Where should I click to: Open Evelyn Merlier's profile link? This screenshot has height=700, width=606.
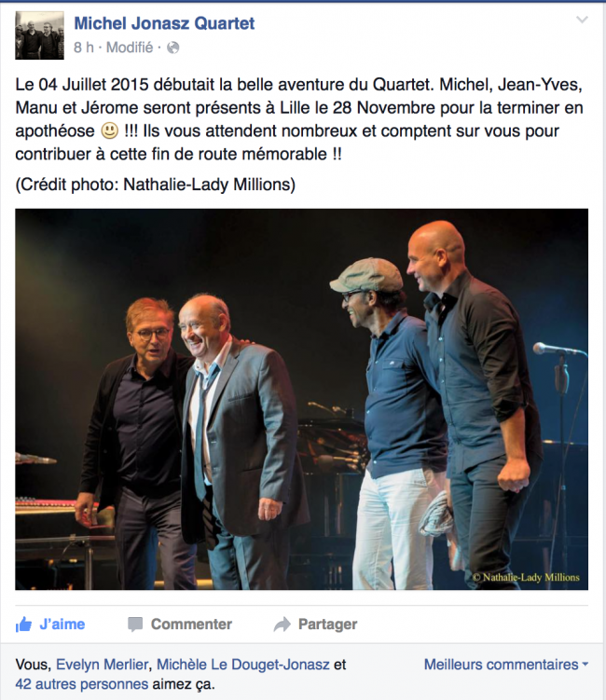coord(102,665)
